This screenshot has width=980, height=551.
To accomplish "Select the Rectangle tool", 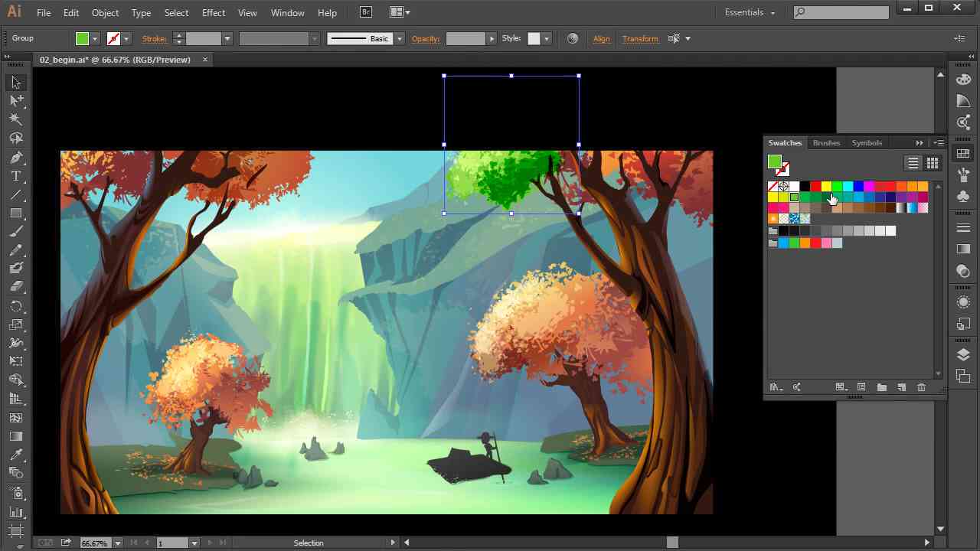I will click(16, 213).
